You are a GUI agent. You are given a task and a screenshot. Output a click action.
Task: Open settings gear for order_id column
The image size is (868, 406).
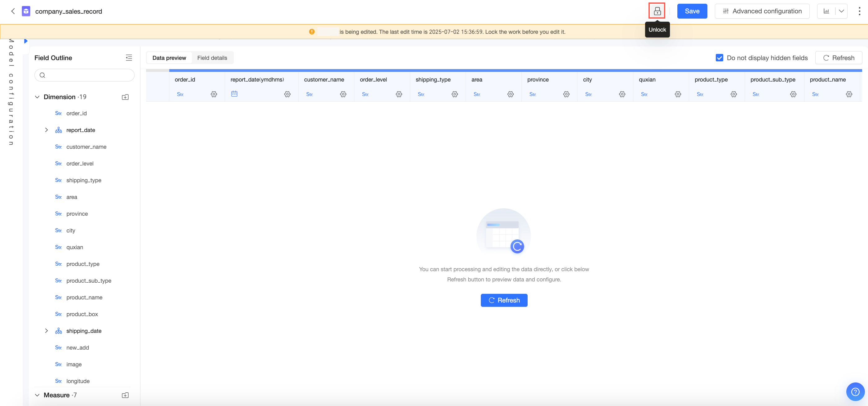tap(214, 94)
